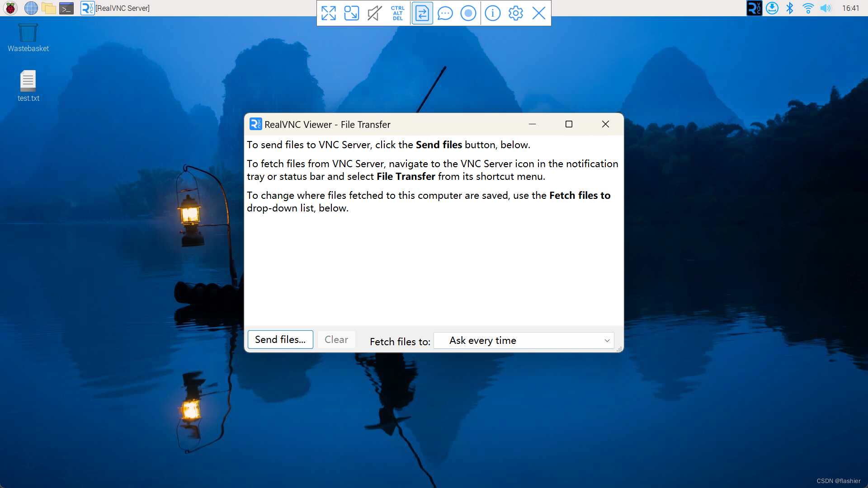The image size is (868, 488).
Task: Toggle the muted audio icon in VNC toolbar
Action: (x=374, y=13)
